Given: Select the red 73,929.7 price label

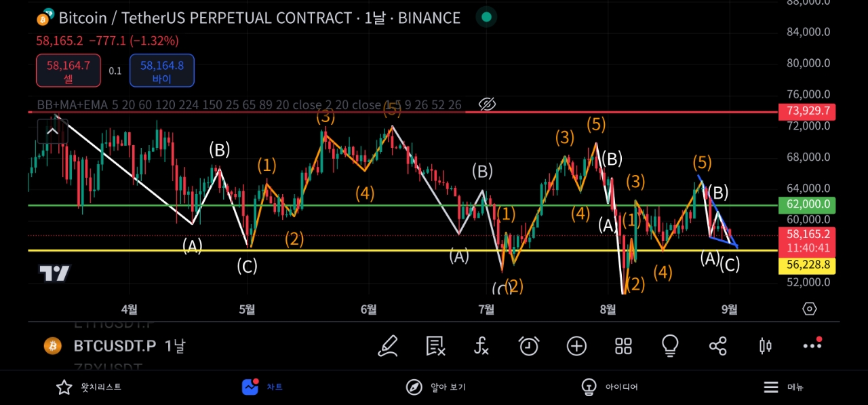Looking at the screenshot, I should [808, 111].
